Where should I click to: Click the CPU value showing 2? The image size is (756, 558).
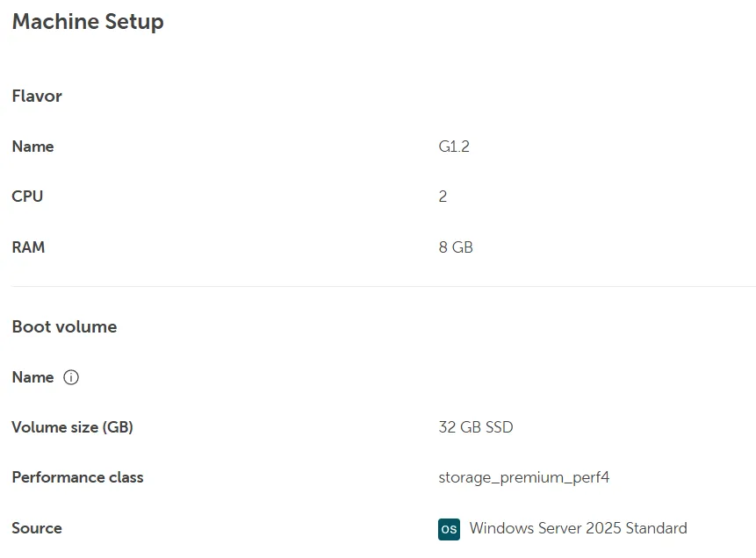(x=443, y=197)
